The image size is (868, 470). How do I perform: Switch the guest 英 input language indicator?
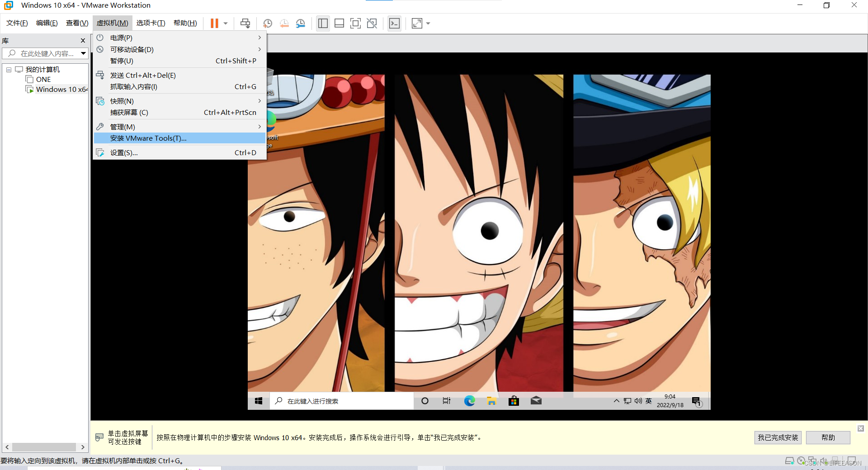(649, 401)
